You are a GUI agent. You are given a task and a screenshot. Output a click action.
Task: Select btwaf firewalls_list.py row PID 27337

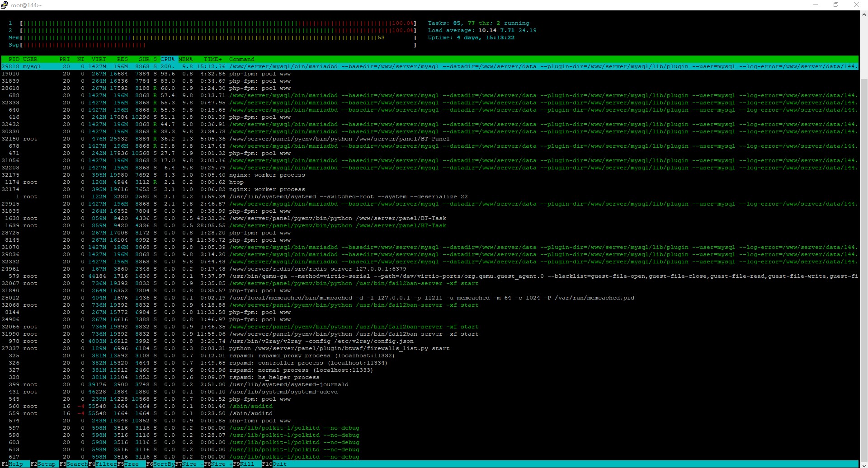pyautogui.click(x=429, y=348)
